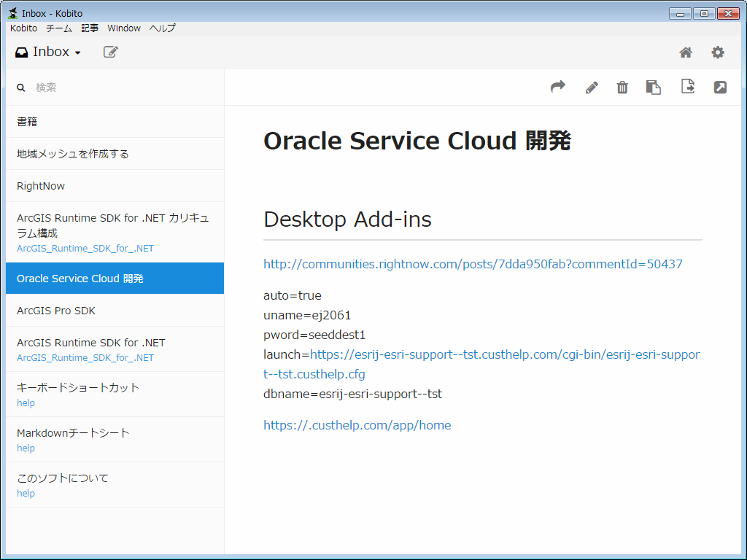Delete note with trash icon
Image resolution: width=747 pixels, height=560 pixels.
coord(622,87)
